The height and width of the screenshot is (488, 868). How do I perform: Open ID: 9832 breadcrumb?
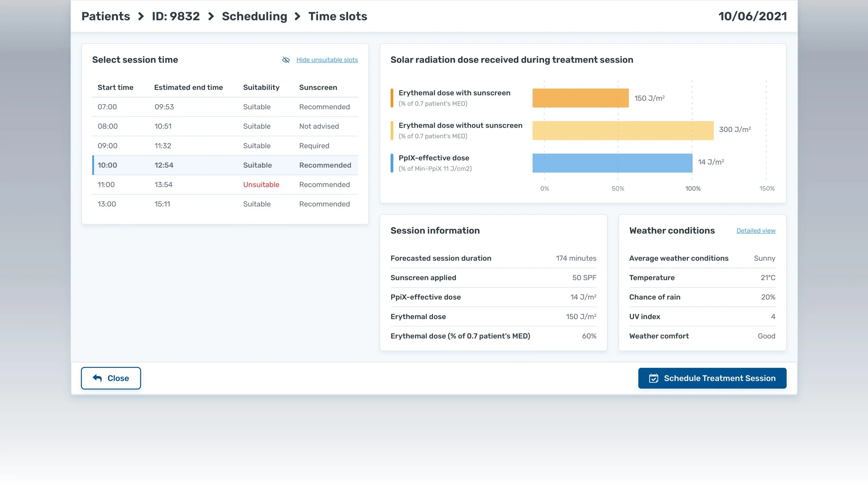point(176,16)
